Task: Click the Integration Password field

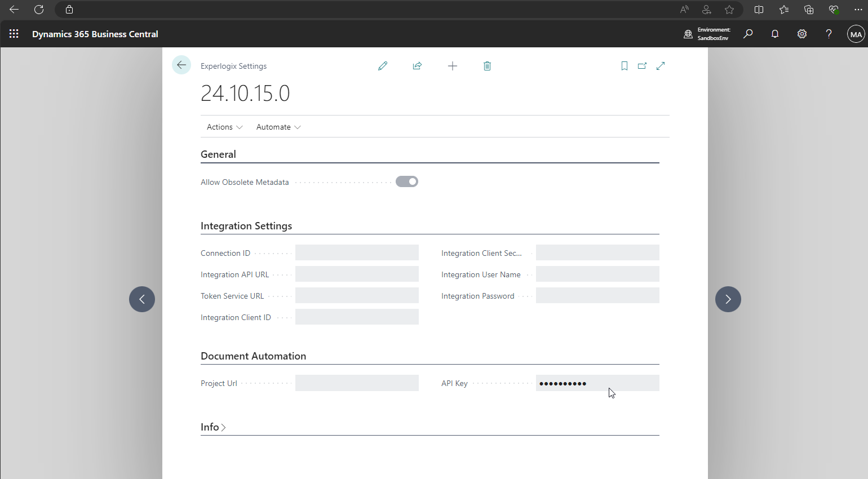Action: pos(597,295)
